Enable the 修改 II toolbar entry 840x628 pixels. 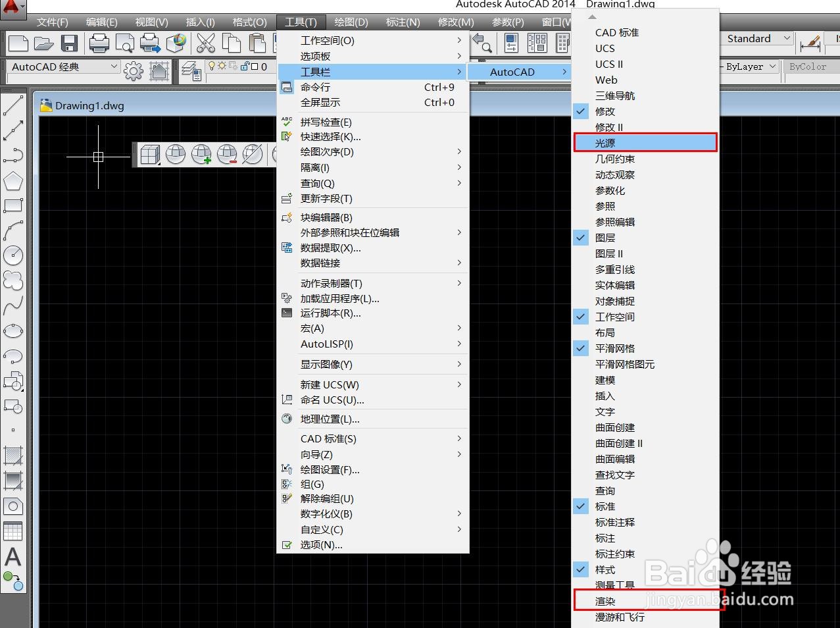pos(645,127)
